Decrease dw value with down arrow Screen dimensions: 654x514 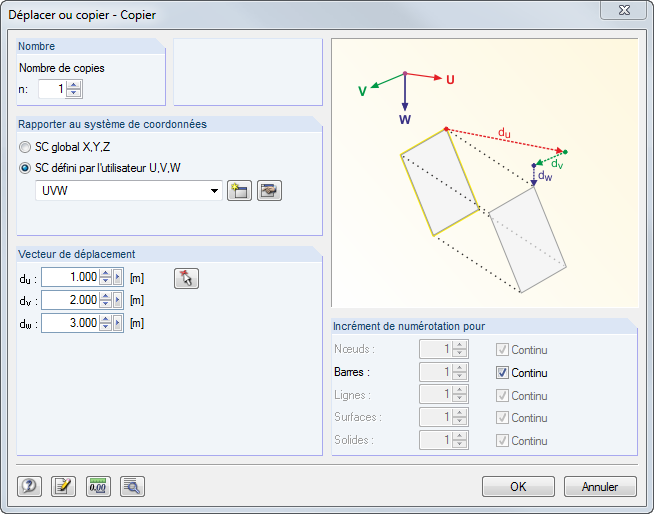106,327
